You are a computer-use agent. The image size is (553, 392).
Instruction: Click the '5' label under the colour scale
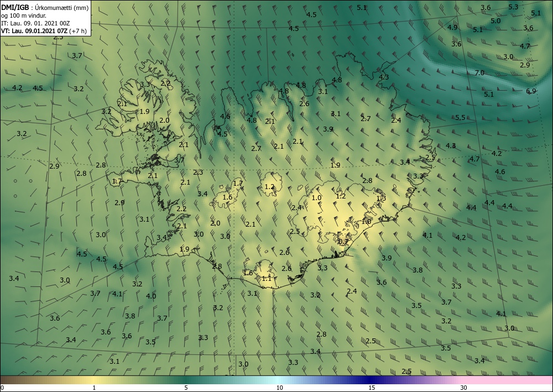tap(186, 388)
